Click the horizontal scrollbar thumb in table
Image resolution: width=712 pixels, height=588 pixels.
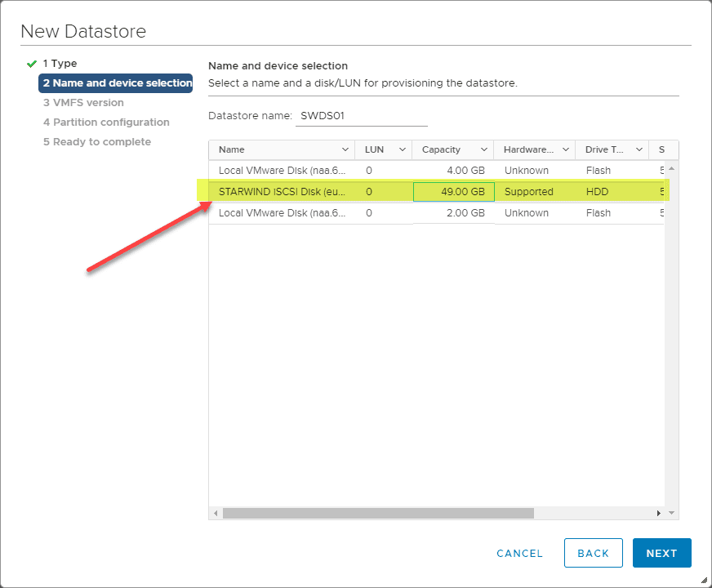click(x=377, y=513)
